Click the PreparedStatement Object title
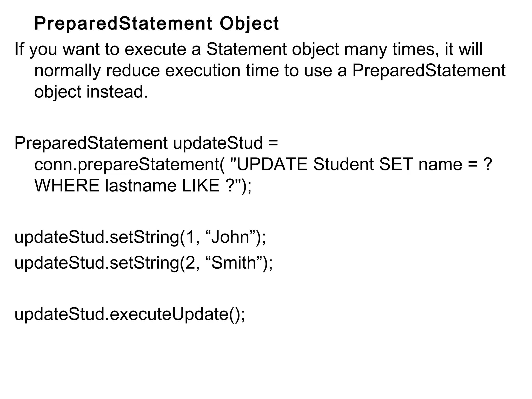 click(x=156, y=24)
